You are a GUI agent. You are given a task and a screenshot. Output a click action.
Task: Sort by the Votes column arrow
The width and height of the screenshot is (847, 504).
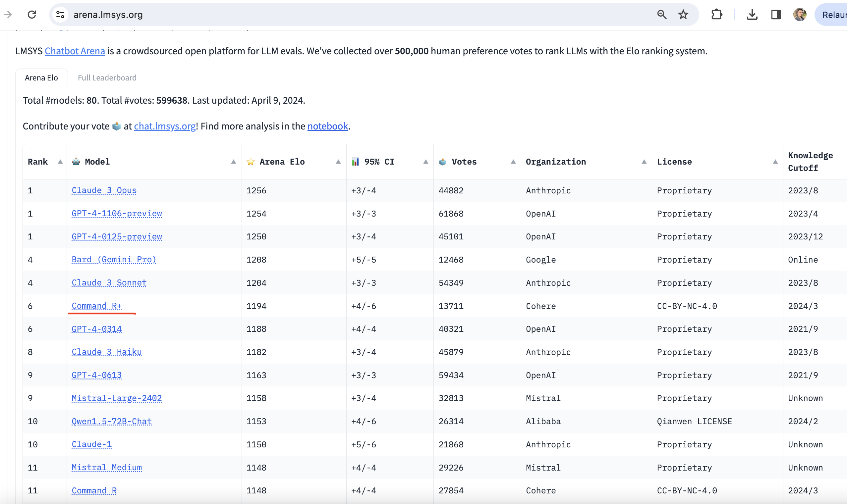tap(513, 162)
